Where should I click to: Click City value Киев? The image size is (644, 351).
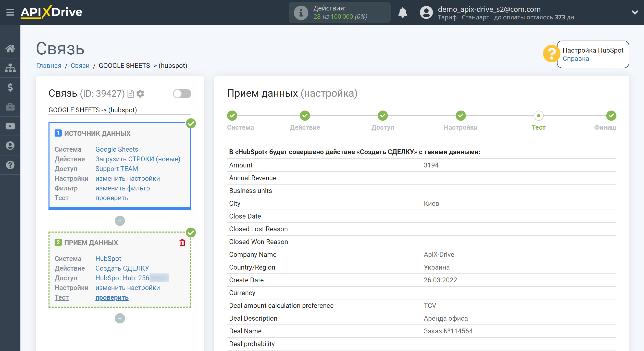click(431, 203)
